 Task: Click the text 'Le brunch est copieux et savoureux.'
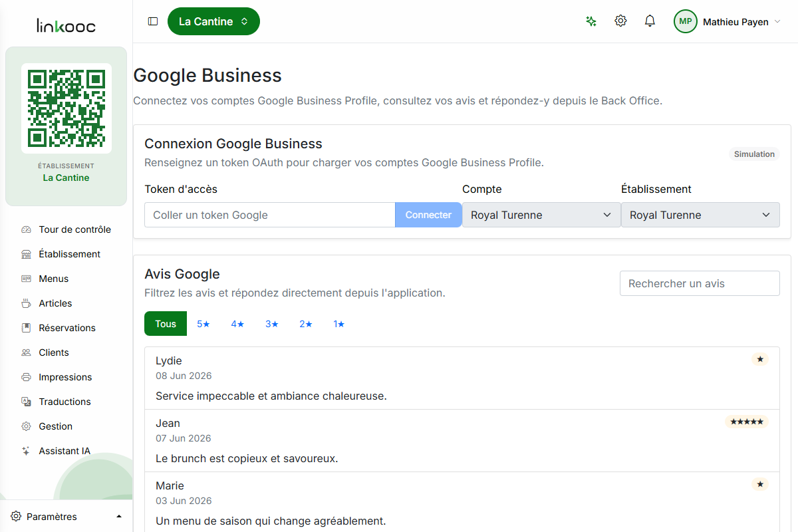tap(247, 458)
